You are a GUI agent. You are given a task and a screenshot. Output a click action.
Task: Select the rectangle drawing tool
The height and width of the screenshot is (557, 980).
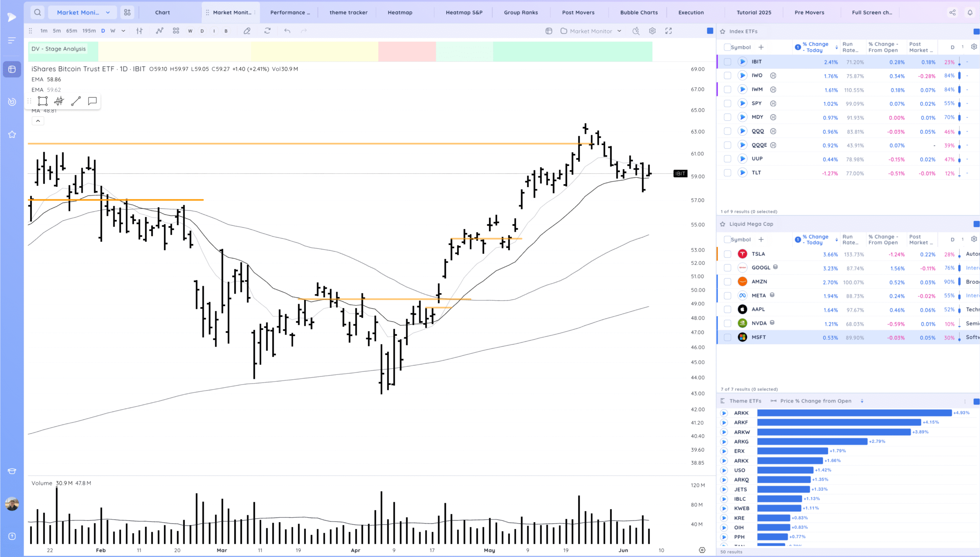[42, 101]
